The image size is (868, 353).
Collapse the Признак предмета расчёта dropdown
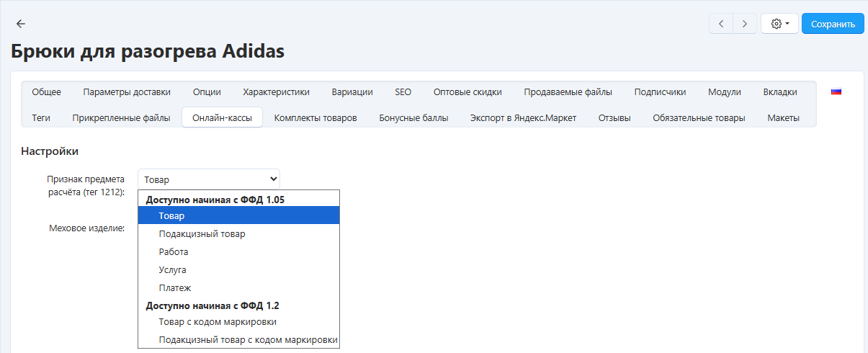208,179
